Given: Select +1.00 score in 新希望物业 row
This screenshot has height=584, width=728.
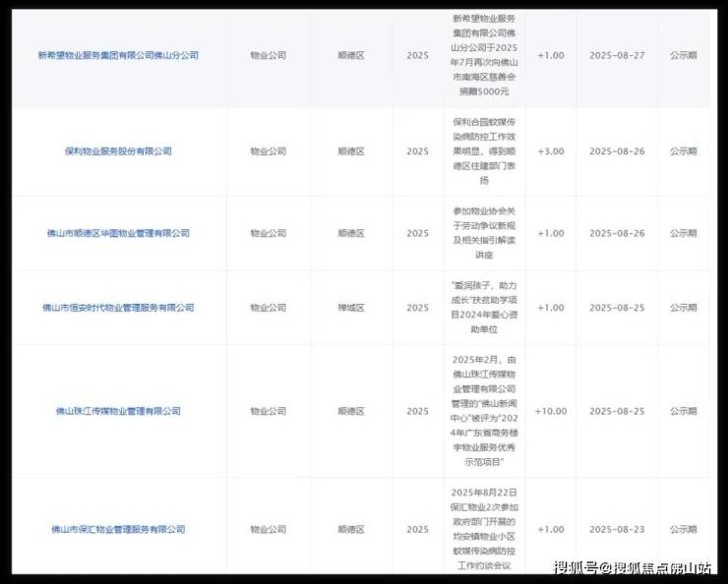Looking at the screenshot, I should click(551, 55).
